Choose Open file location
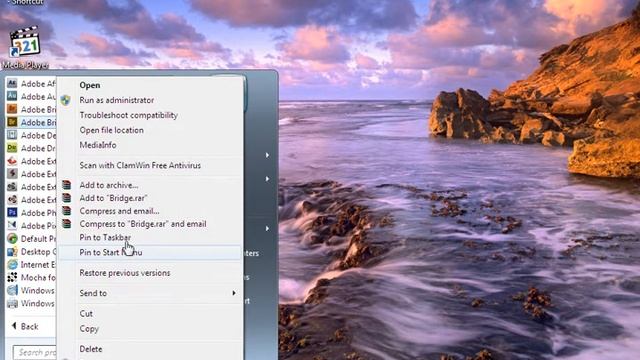 pos(111,130)
